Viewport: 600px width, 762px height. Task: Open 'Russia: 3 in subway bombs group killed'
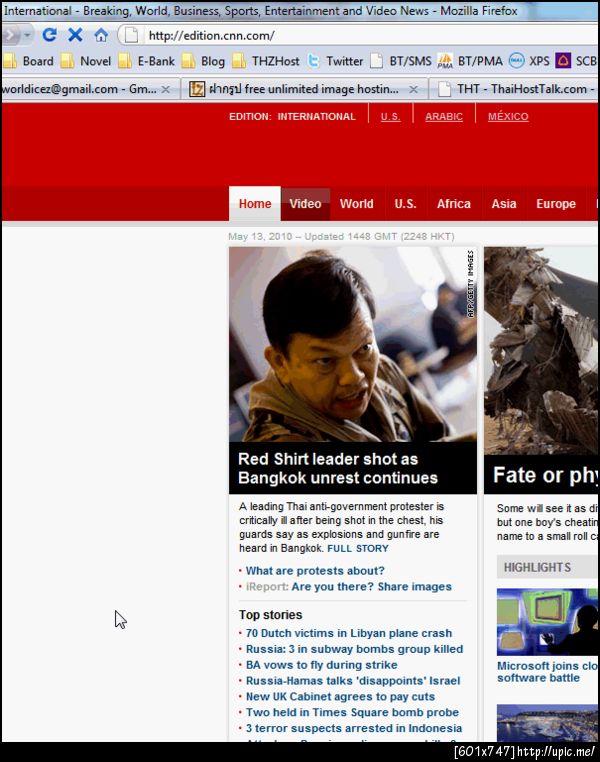(354, 649)
